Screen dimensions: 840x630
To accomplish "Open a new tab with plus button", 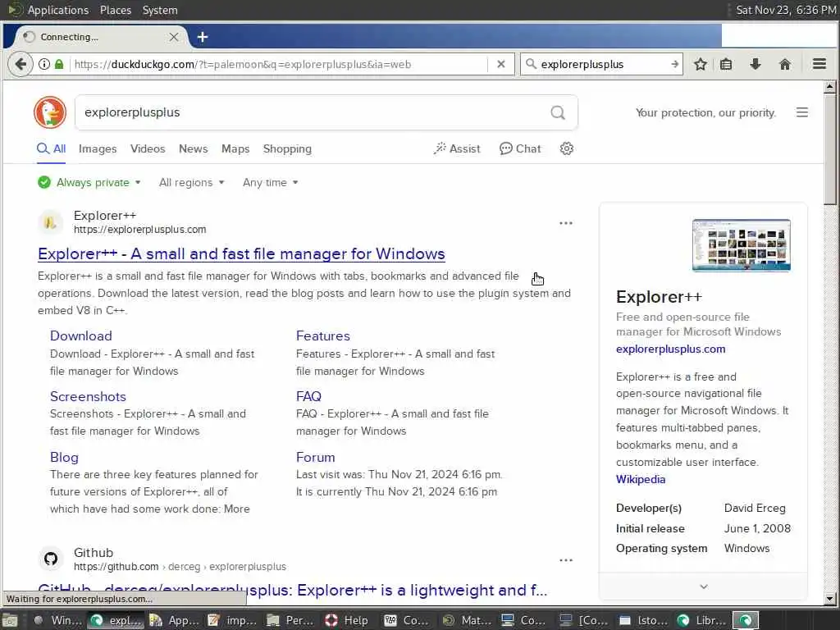I will [203, 37].
